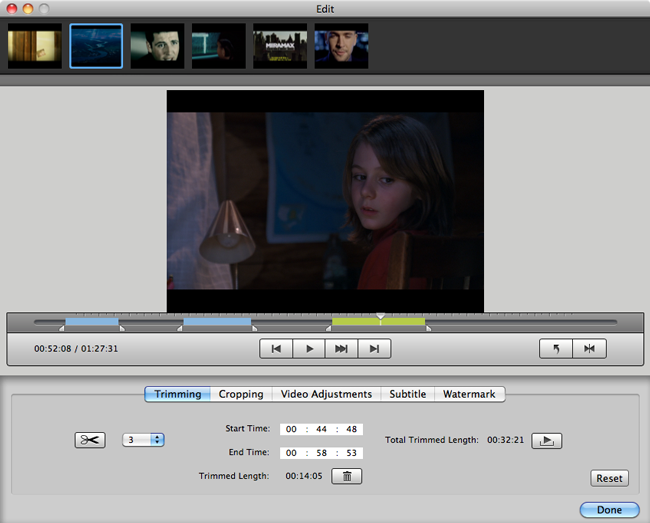Select the fourth dark teal thumbnail
The image size is (650, 523).
coord(219,46)
